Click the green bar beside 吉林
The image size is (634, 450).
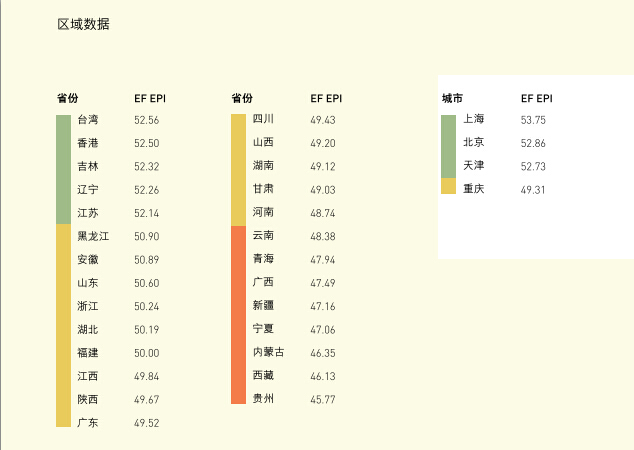pos(63,166)
